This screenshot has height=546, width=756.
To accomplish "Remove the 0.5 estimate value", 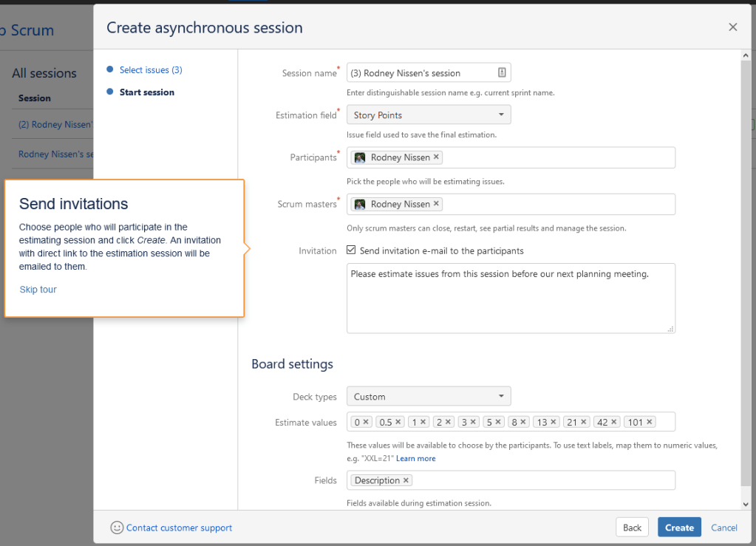I will (x=398, y=422).
